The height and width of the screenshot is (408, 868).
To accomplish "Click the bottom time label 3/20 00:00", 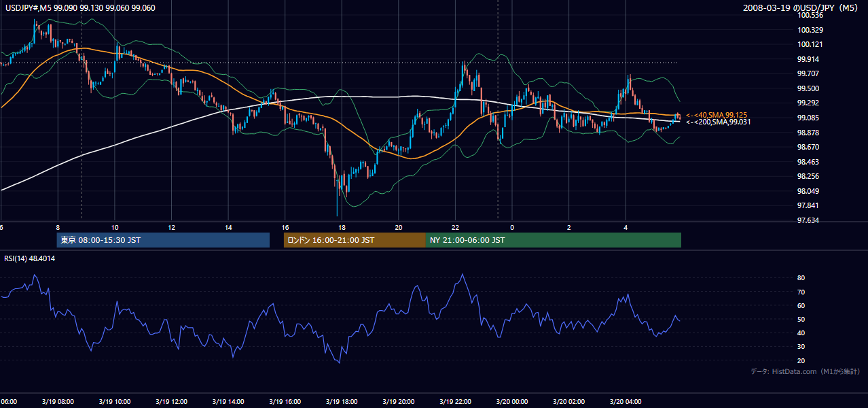I will (511, 402).
